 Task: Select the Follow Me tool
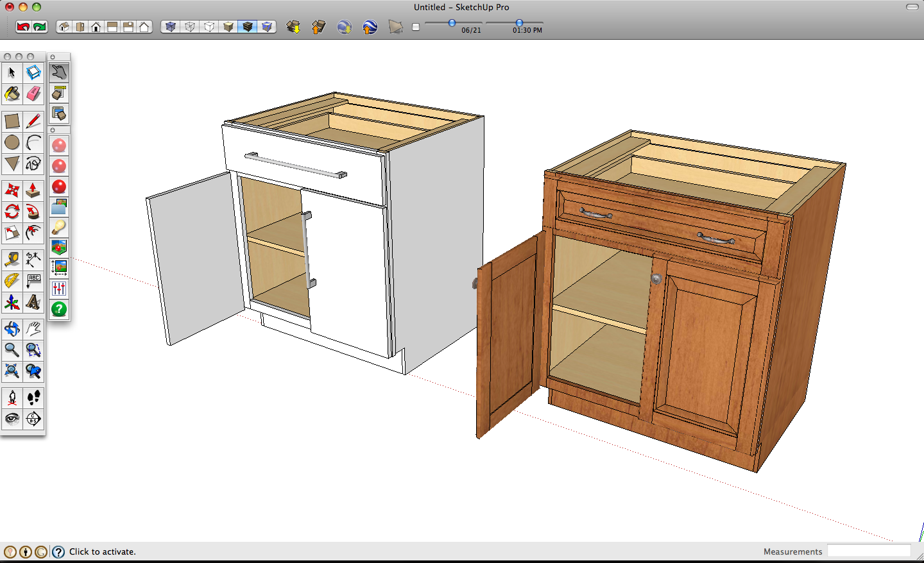point(33,212)
